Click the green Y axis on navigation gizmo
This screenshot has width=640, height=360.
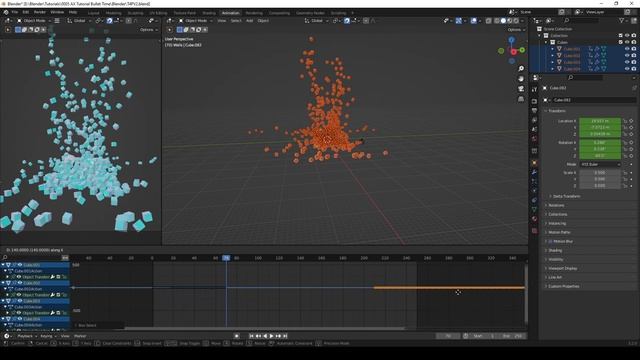coord(522,50)
